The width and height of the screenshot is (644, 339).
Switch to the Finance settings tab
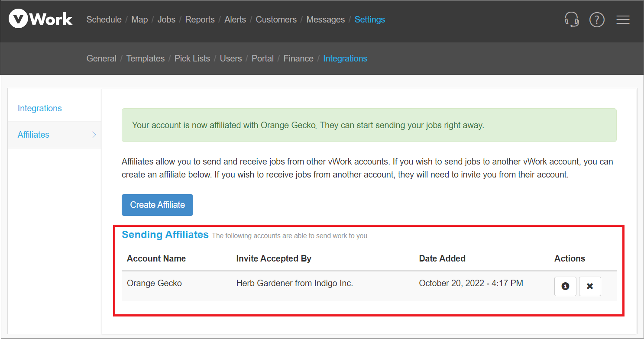point(298,58)
